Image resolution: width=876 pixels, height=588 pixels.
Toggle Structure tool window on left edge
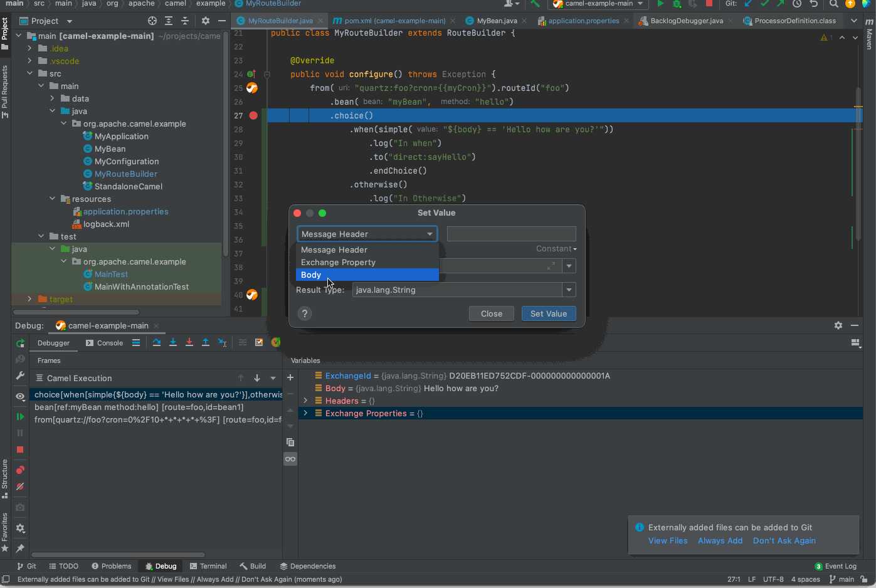pos(4,479)
